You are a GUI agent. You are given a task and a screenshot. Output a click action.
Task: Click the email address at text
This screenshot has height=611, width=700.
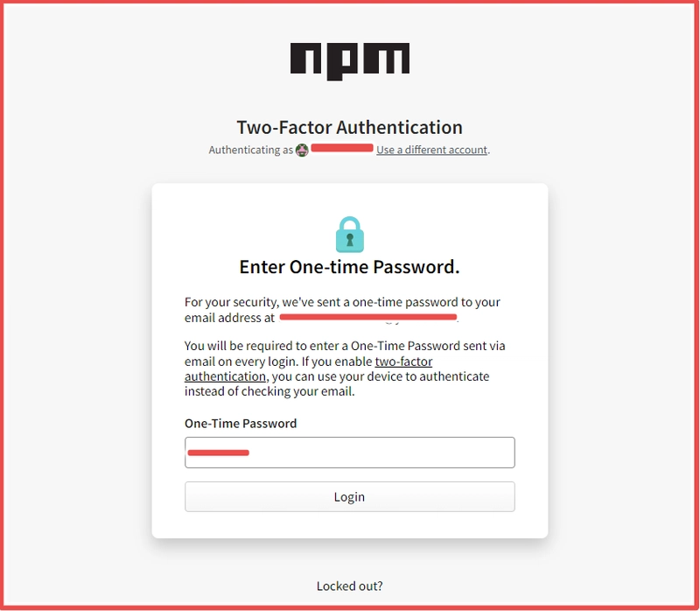[x=229, y=318]
